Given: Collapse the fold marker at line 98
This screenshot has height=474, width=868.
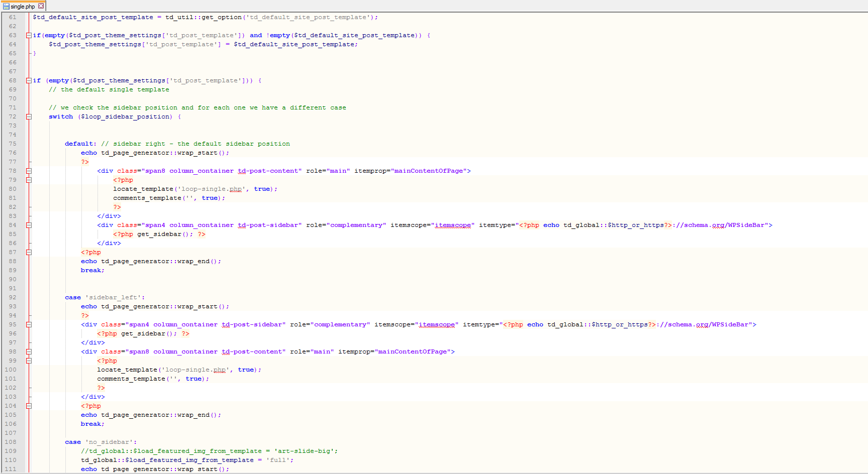Looking at the screenshot, I should 29,351.
